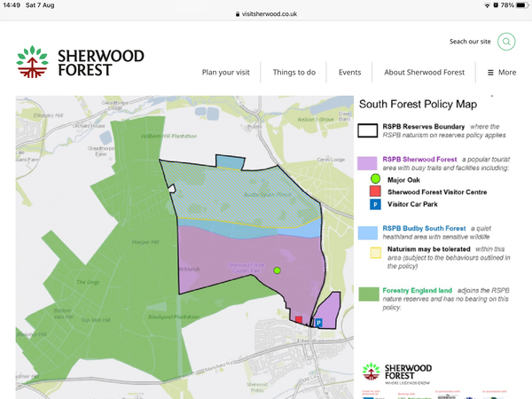Click 'Hanger Hill' map label
Viewport: 532px width, 399px height.
tap(145, 242)
